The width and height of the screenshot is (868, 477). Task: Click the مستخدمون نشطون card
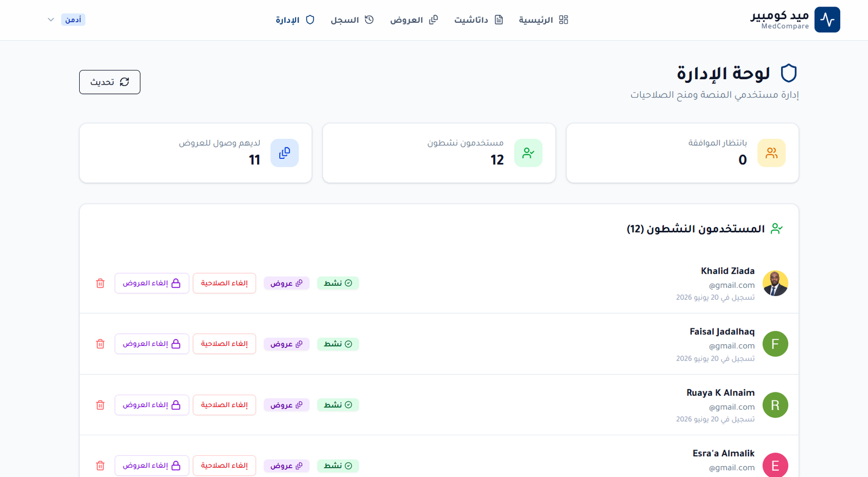(x=439, y=153)
